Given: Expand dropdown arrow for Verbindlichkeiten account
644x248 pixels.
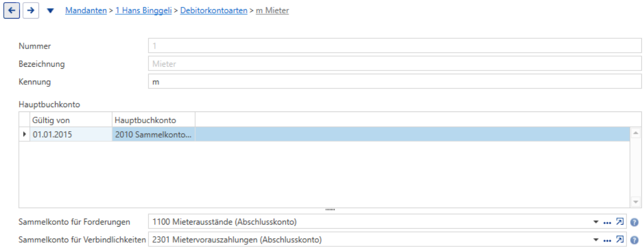Looking at the screenshot, I should coord(596,239).
